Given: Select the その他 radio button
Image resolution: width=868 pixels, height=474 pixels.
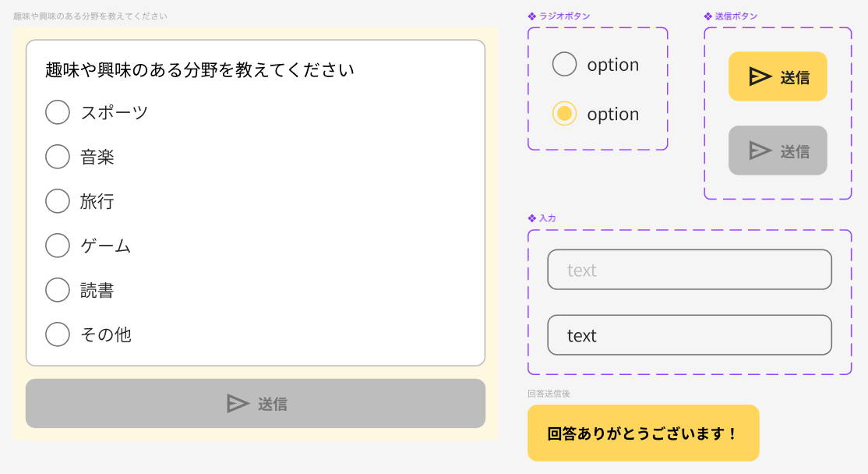Looking at the screenshot, I should tap(58, 334).
